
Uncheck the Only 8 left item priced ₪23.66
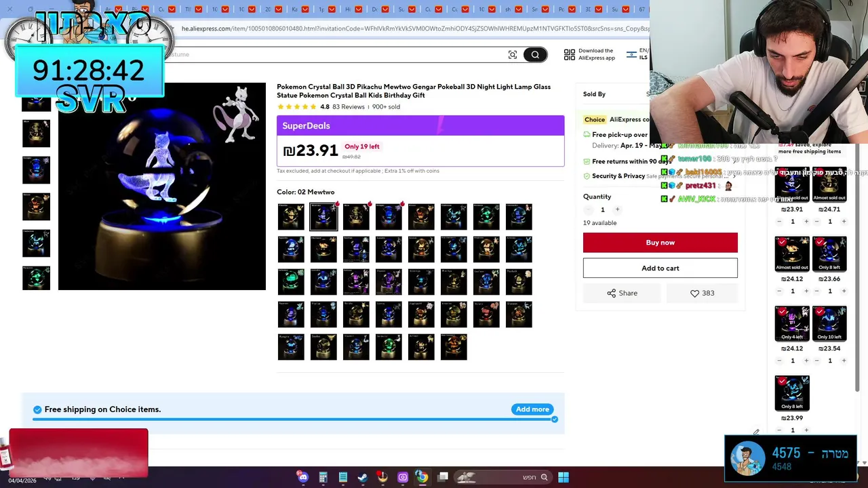(819, 242)
